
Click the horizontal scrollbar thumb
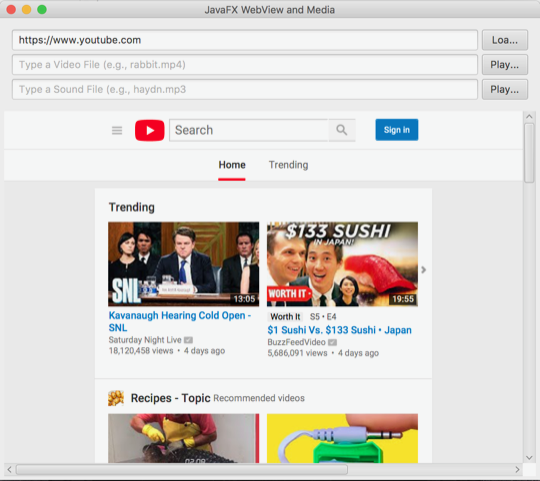point(182,470)
